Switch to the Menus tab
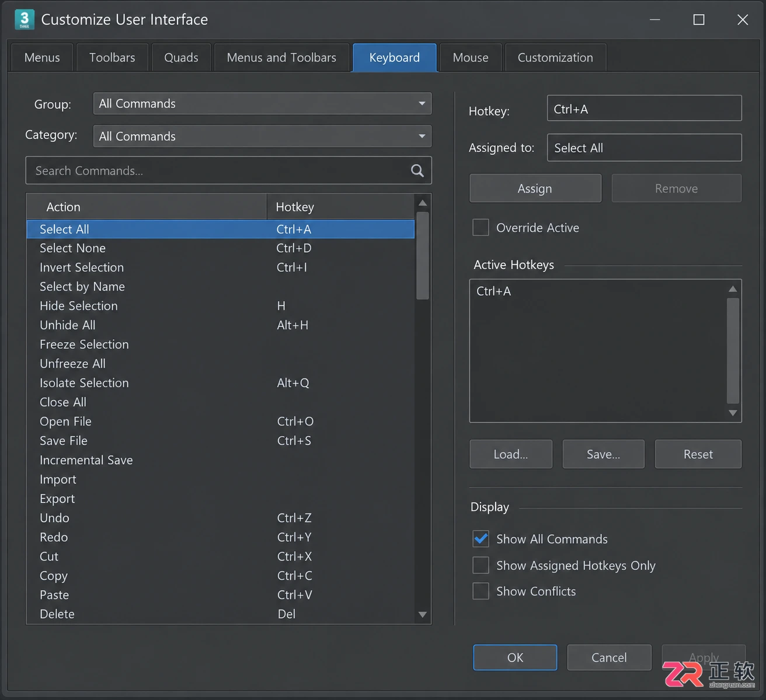766x700 pixels. pyautogui.click(x=42, y=58)
